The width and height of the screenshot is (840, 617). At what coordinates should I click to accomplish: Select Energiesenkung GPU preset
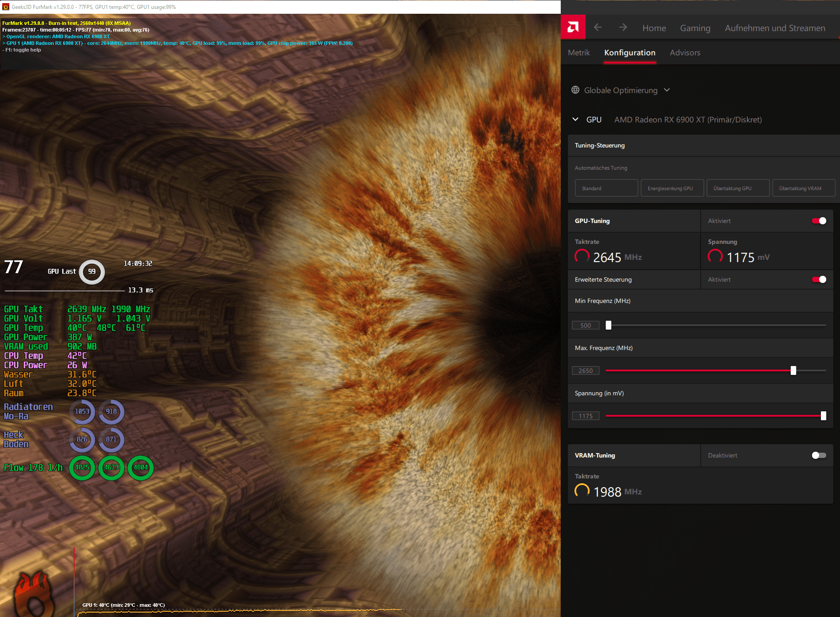672,188
